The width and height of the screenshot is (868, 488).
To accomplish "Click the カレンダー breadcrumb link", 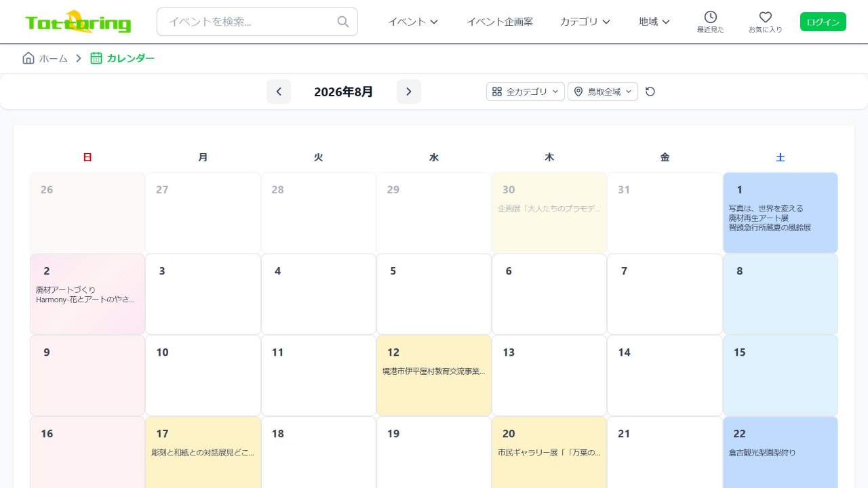I will 131,58.
